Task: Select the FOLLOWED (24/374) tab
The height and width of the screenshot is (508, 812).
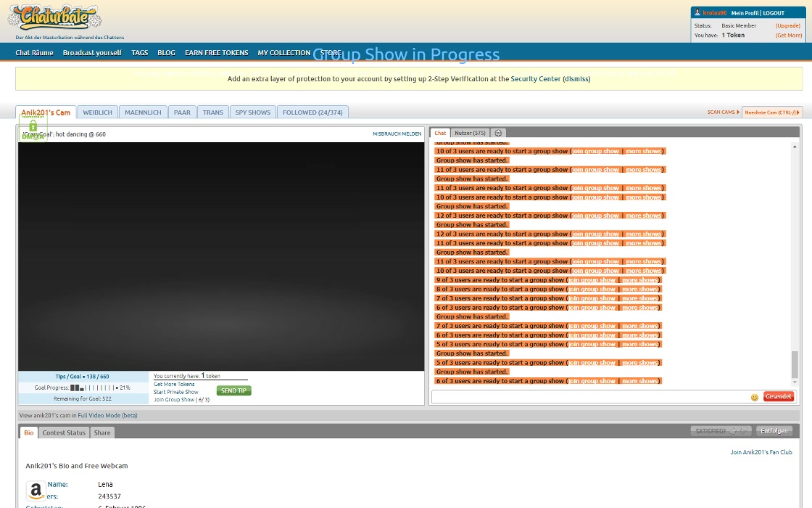Action: [312, 112]
